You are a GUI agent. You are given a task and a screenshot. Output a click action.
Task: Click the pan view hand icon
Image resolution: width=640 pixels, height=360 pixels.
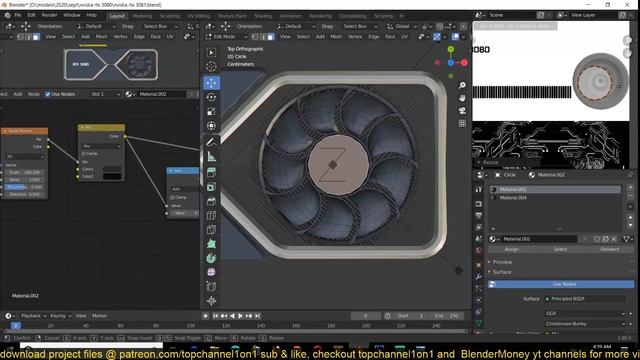462,98
